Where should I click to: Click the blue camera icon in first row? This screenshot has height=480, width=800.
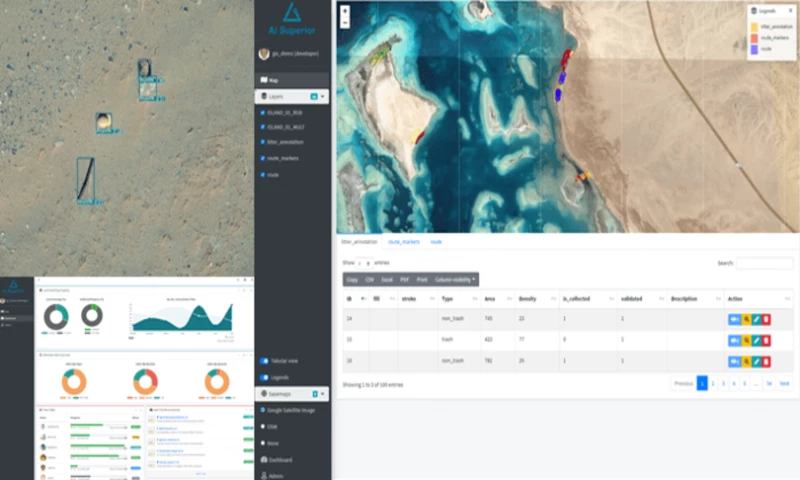pyautogui.click(x=735, y=319)
